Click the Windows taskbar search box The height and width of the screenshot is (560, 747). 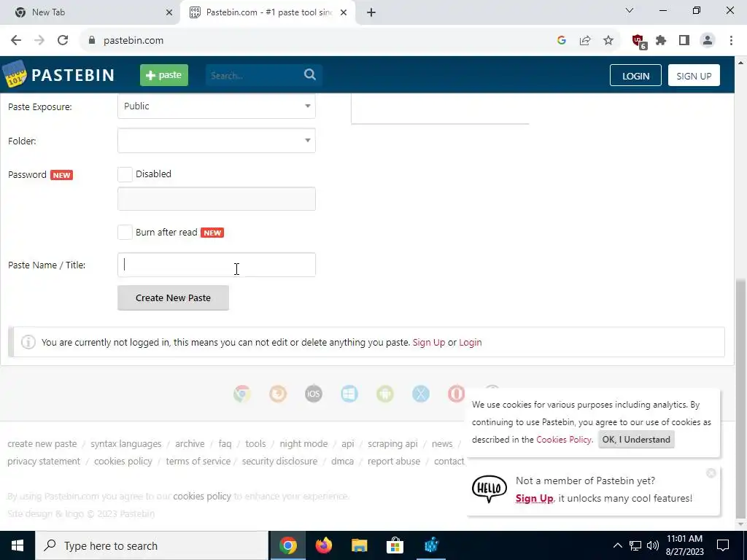click(x=152, y=545)
